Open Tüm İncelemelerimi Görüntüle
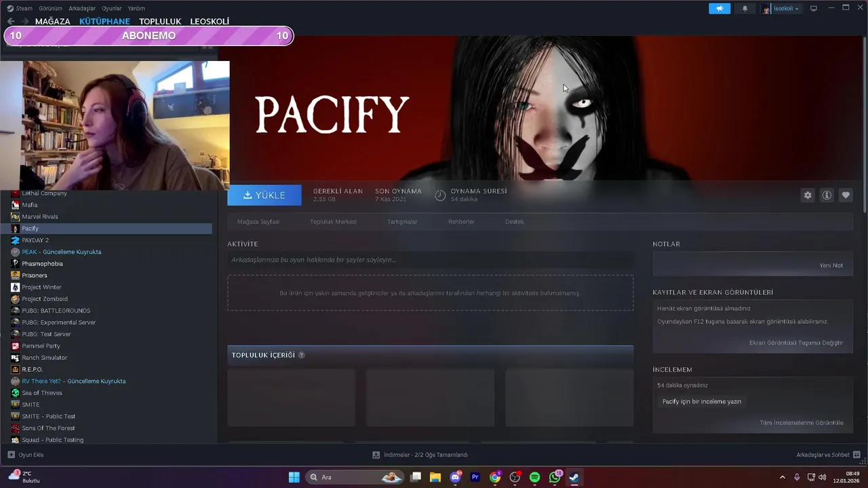Viewport: 868px width, 488px height. 802,422
